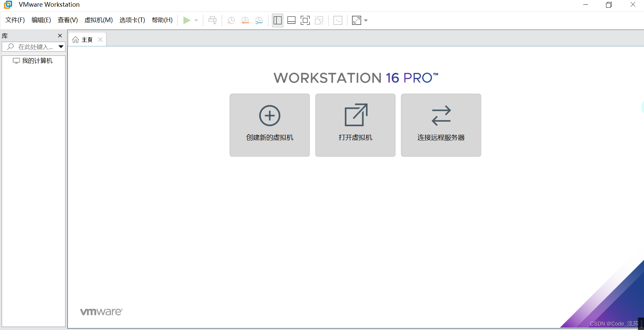Click the VMware Workstation title bar logo

point(8,4)
